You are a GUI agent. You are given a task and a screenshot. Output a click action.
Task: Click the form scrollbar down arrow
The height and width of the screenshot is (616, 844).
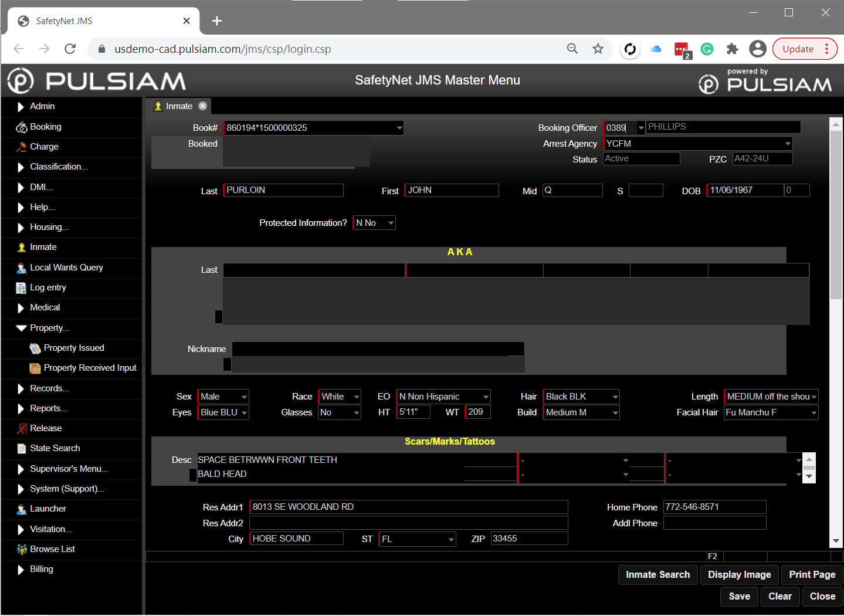(836, 541)
